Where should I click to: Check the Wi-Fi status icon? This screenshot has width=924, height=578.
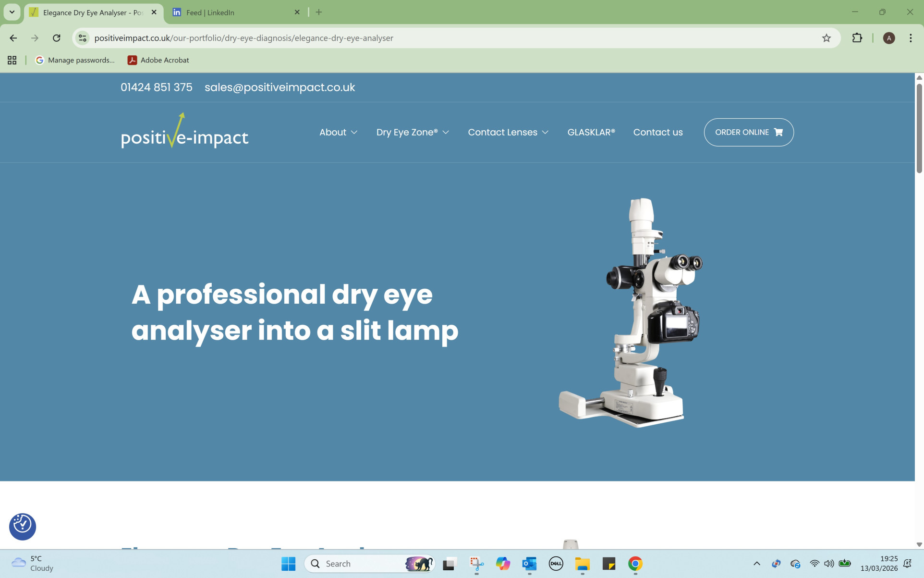tap(814, 563)
